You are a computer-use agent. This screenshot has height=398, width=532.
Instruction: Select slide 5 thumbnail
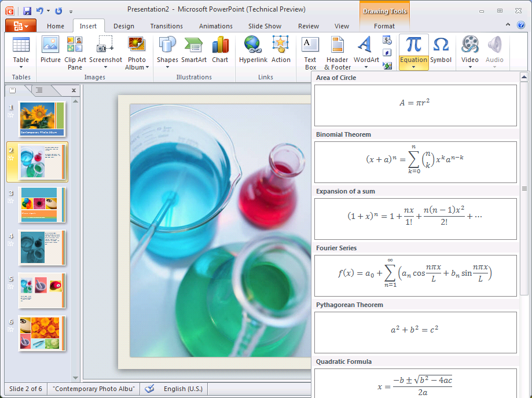(42, 290)
